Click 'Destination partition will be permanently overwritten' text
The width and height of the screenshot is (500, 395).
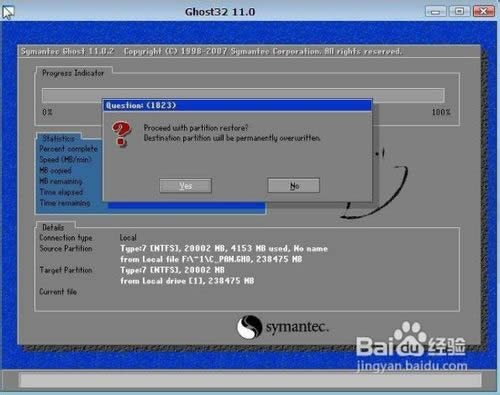point(232,138)
